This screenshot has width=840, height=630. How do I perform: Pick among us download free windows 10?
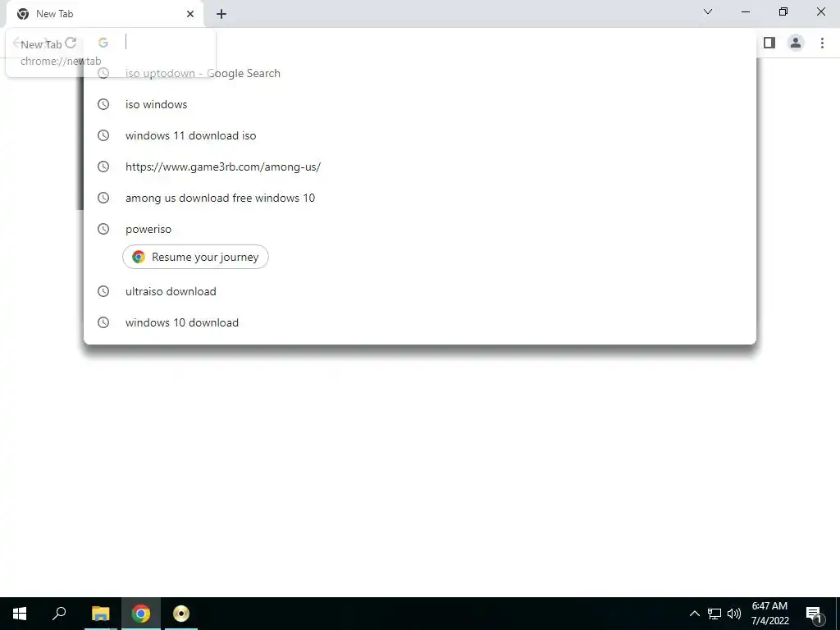tap(419, 198)
